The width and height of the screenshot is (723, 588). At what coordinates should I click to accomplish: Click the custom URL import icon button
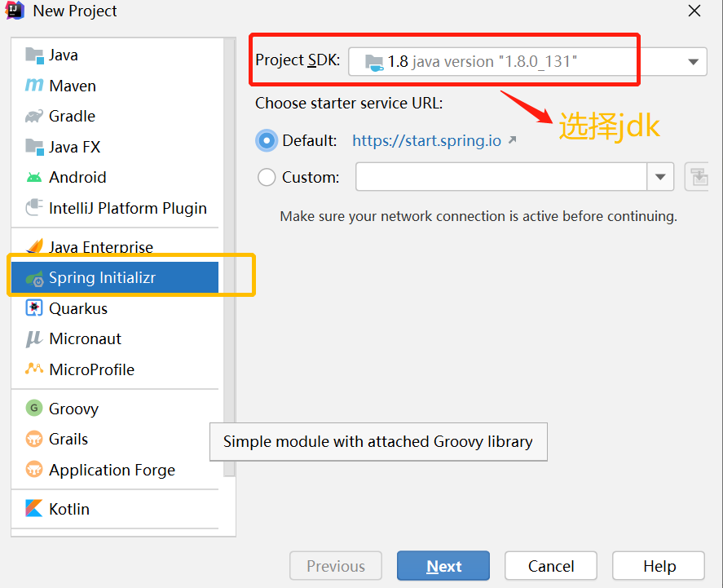(x=698, y=177)
